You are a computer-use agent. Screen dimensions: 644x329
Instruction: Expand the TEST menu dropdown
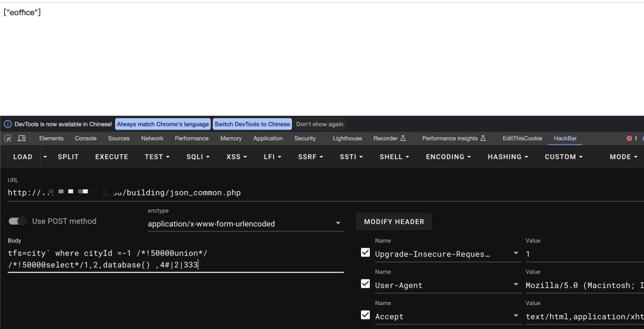[157, 157]
